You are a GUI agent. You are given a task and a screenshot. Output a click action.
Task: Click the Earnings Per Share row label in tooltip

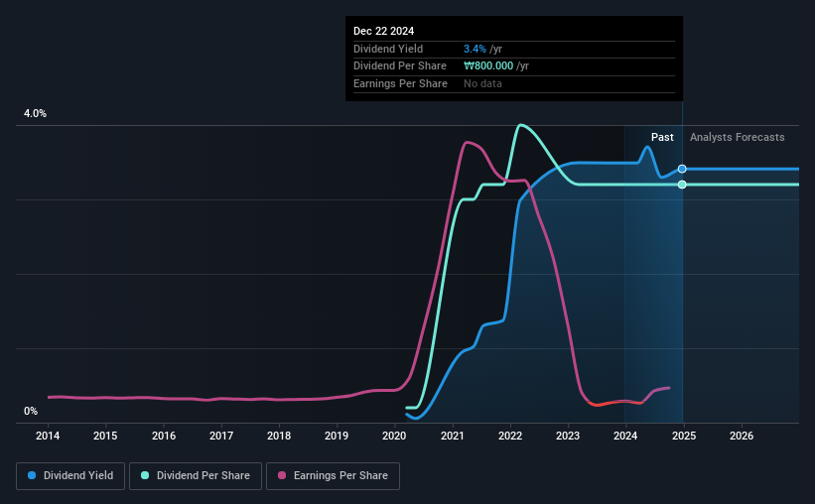(x=400, y=83)
